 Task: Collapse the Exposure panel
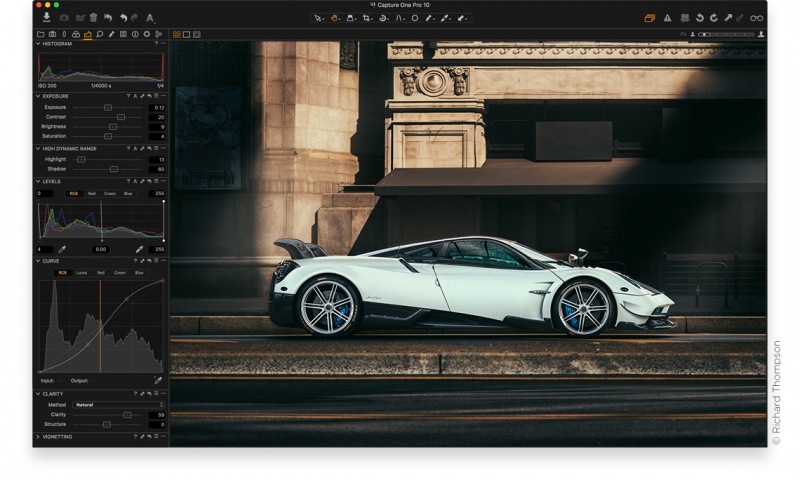tap(38, 96)
